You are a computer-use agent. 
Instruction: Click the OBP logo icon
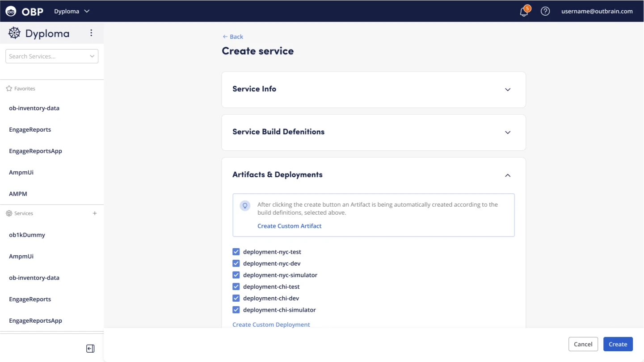[11, 12]
